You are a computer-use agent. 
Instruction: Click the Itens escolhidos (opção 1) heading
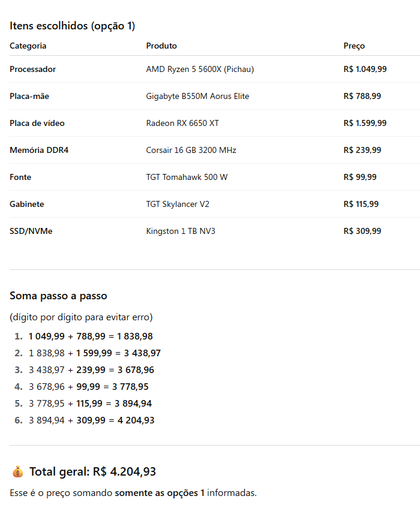coord(72,26)
